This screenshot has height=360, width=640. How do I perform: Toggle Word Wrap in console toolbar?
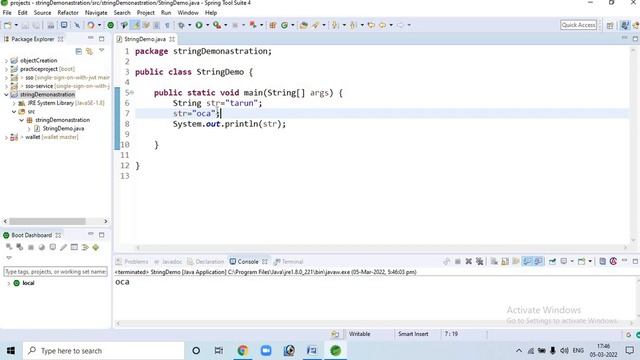pyautogui.click(x=516, y=261)
